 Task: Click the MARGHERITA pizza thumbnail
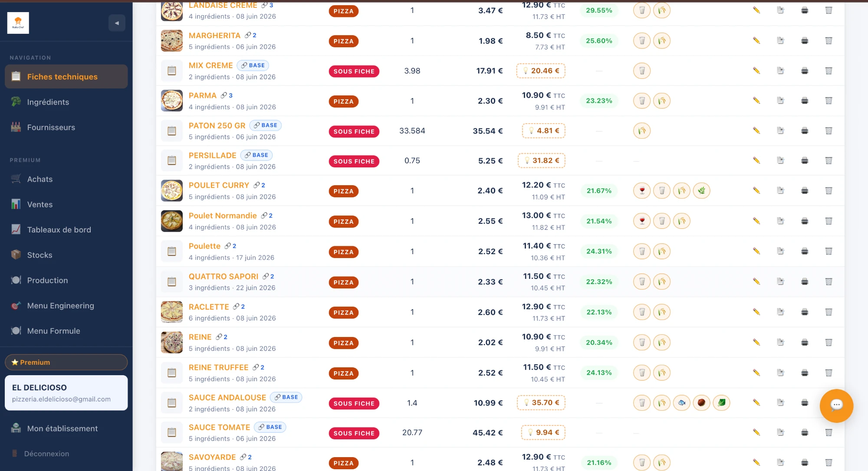172,41
